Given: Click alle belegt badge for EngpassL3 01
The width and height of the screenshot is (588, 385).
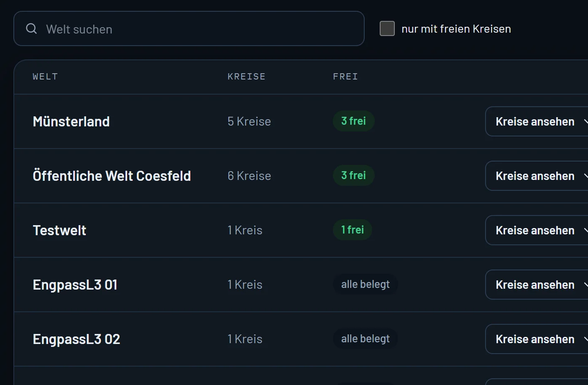Looking at the screenshot, I should [366, 284].
